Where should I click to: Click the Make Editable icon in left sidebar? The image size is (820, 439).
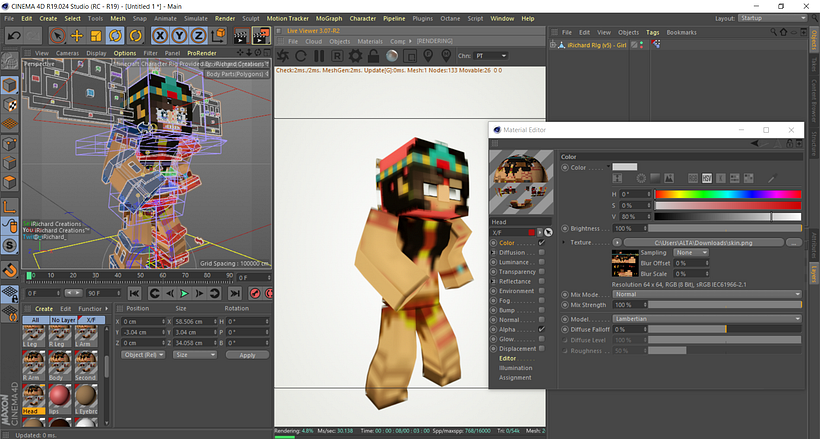9,61
